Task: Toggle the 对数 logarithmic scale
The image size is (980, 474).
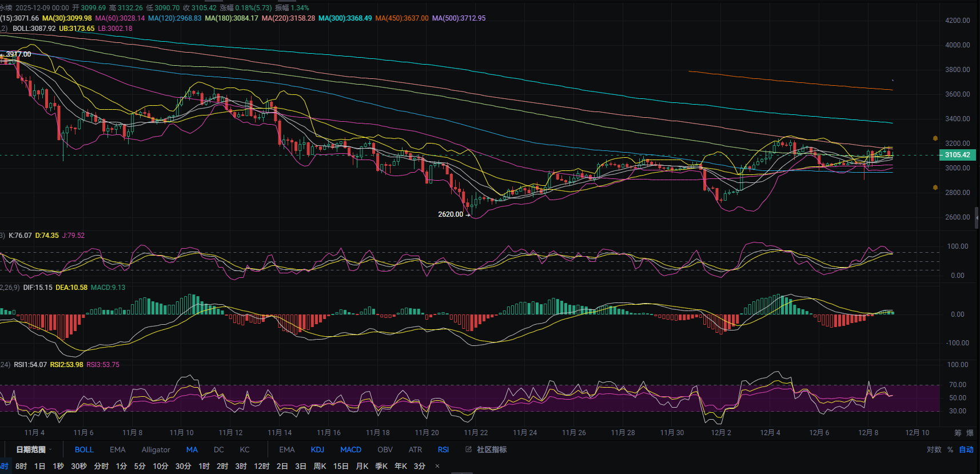Action: tap(934, 449)
